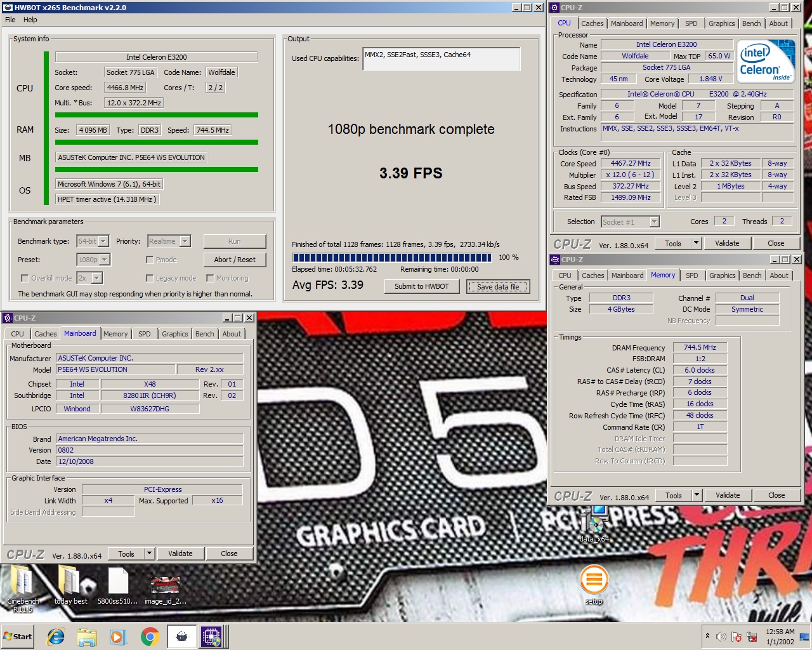
Task: Click the About tab in the Memory CPU-Z window
Action: pyautogui.click(x=780, y=275)
